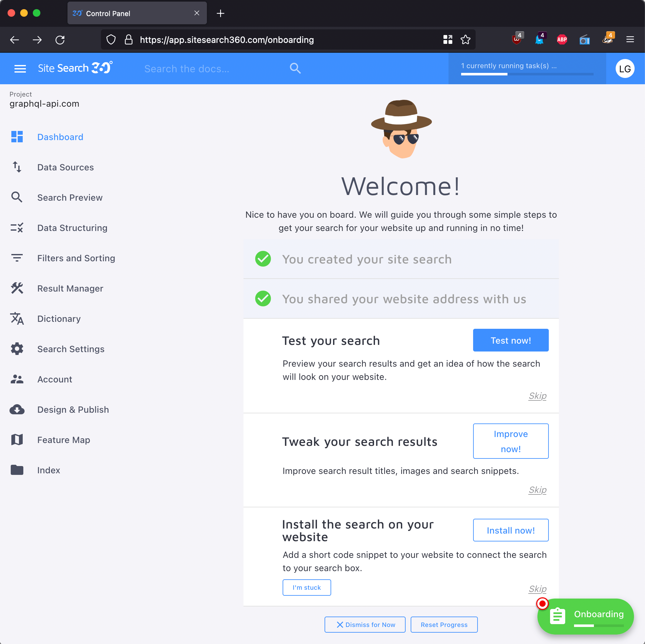Open the LG account avatar
645x644 pixels.
point(625,68)
